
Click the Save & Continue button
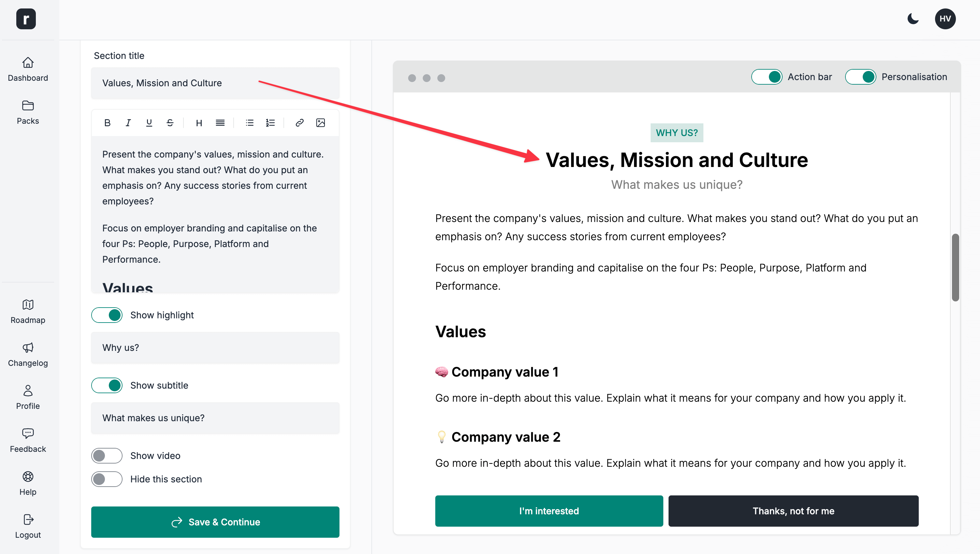215,522
